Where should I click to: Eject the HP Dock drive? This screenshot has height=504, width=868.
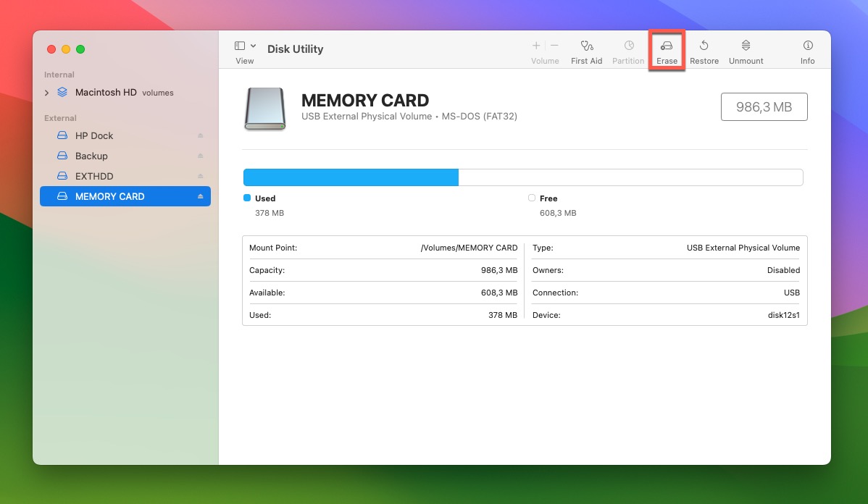point(201,135)
